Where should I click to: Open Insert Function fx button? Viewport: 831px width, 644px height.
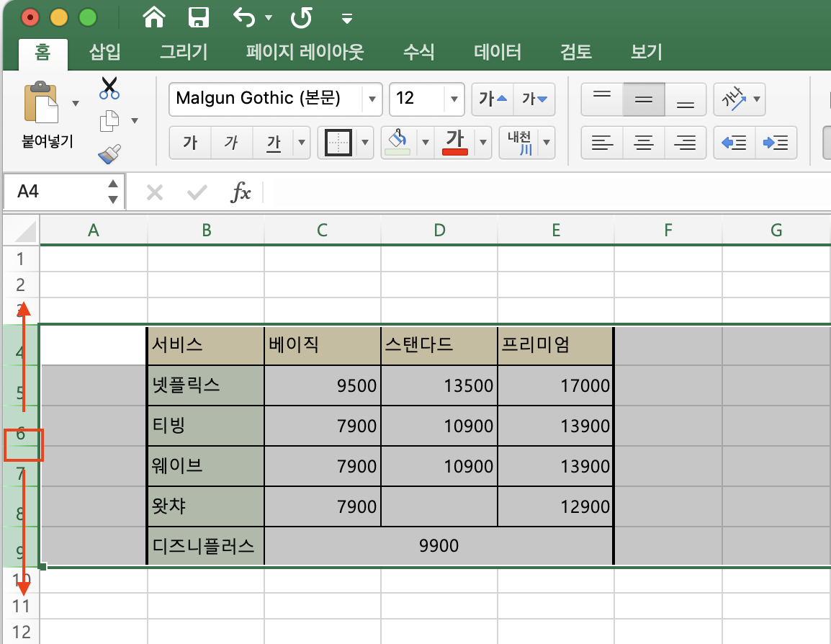pyautogui.click(x=241, y=192)
